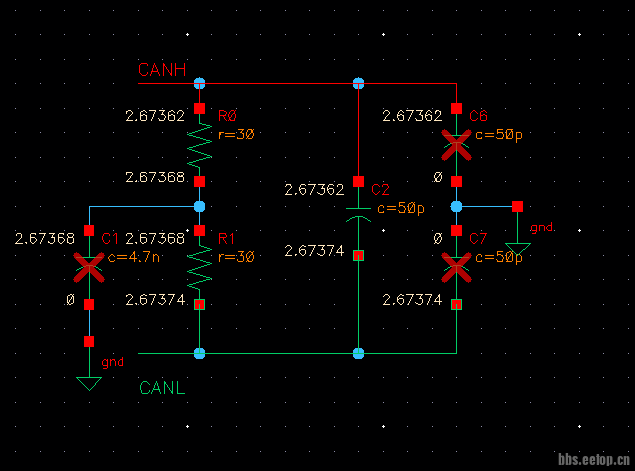Click the ground symbol below C1
The image size is (635, 471).
pos(89,381)
